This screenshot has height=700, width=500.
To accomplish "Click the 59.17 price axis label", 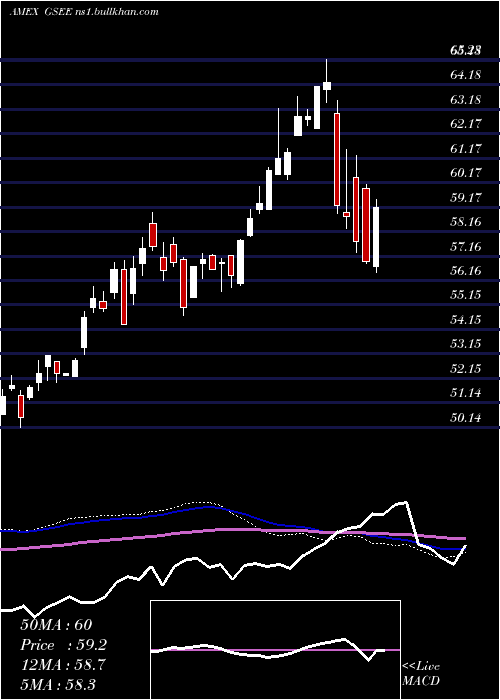I will [466, 197].
